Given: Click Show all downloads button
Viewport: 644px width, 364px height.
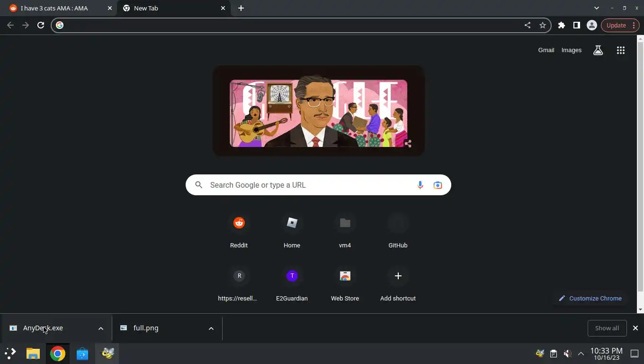Looking at the screenshot, I should pyautogui.click(x=607, y=328).
